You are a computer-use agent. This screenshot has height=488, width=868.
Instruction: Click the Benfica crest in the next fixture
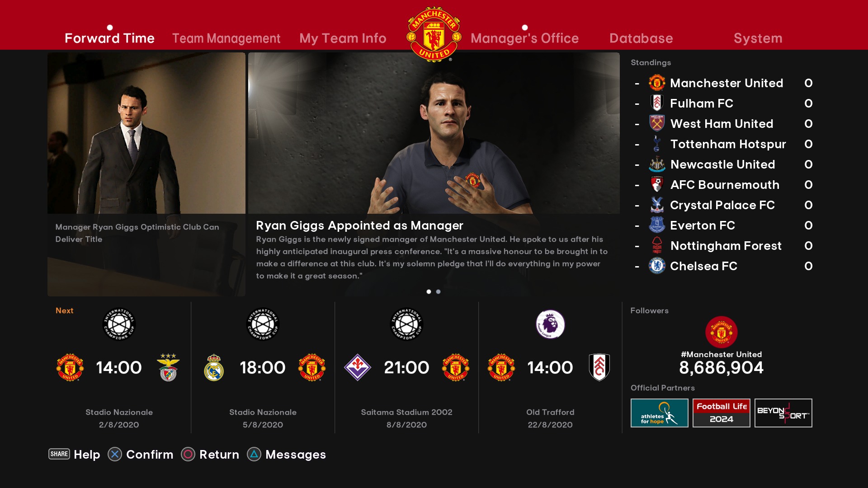168,367
